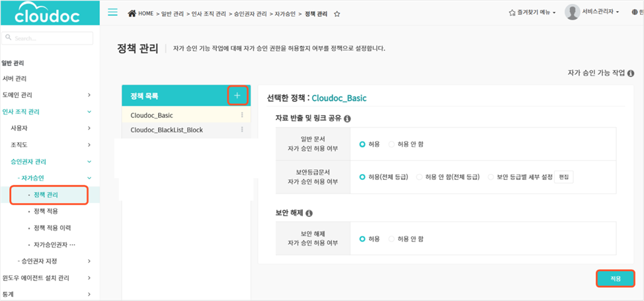Screen dimensions: 644x301
Task: Expand 도메인 관리 in sidebar
Action: (x=89, y=95)
